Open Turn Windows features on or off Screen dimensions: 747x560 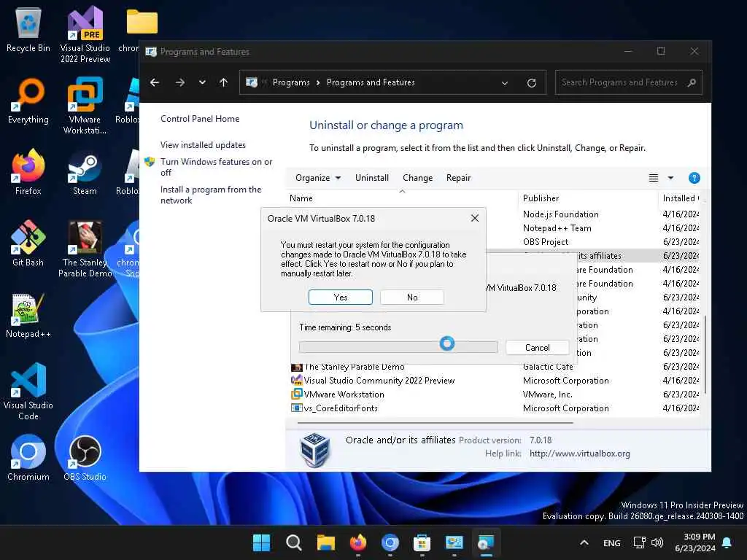pyautogui.click(x=216, y=167)
